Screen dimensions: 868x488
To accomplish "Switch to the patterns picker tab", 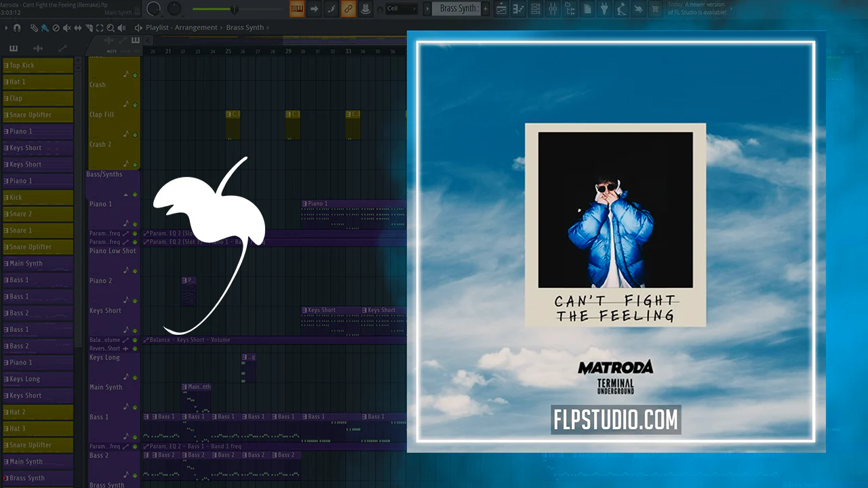I will (14, 48).
